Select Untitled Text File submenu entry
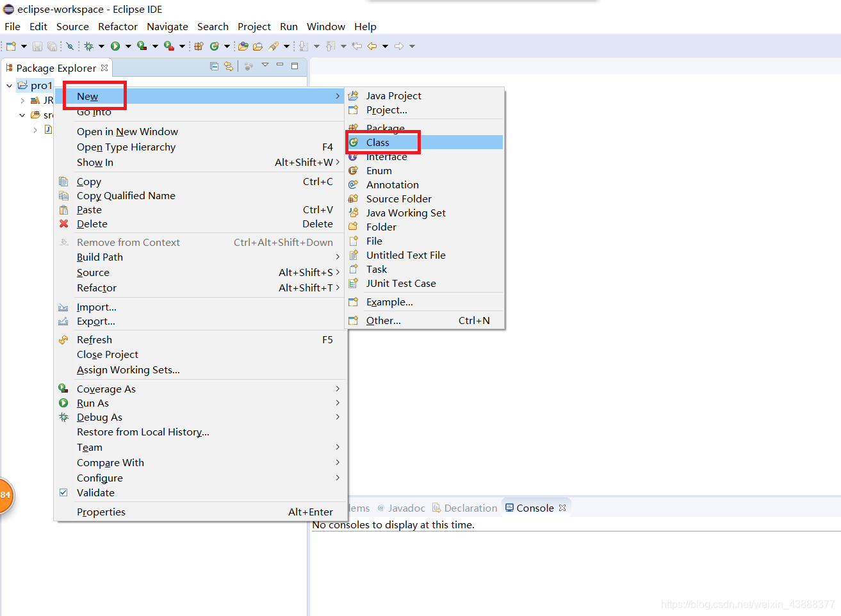This screenshot has height=616, width=841. click(425, 255)
